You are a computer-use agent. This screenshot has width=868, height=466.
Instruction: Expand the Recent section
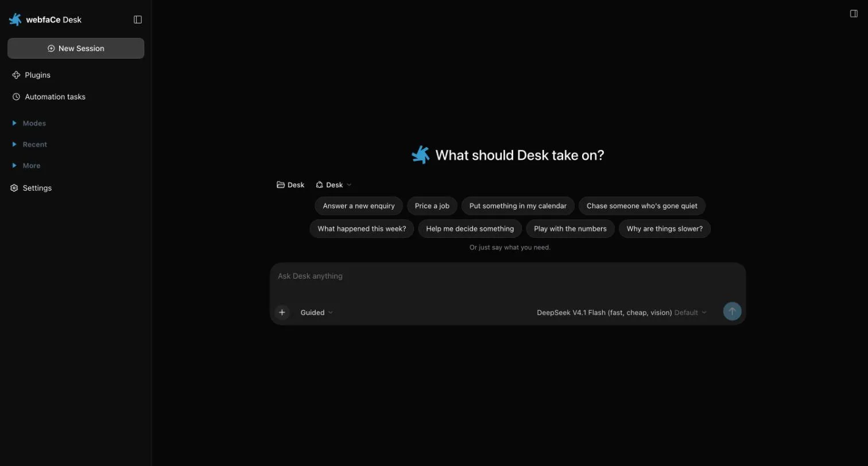click(x=29, y=144)
